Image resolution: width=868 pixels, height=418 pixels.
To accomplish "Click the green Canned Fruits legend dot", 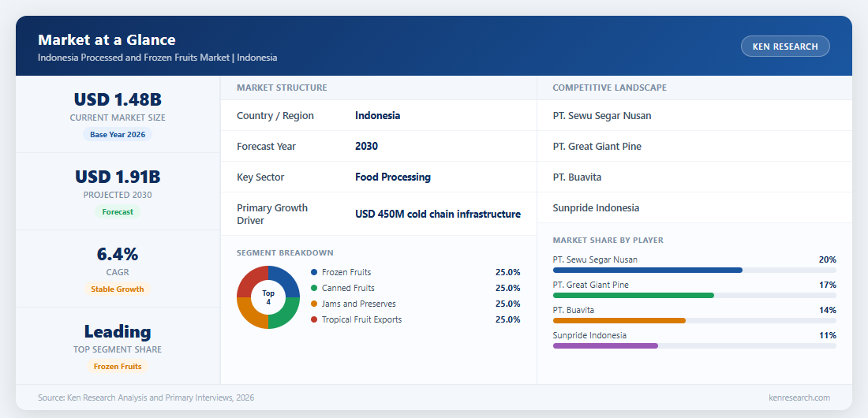I will click(314, 288).
